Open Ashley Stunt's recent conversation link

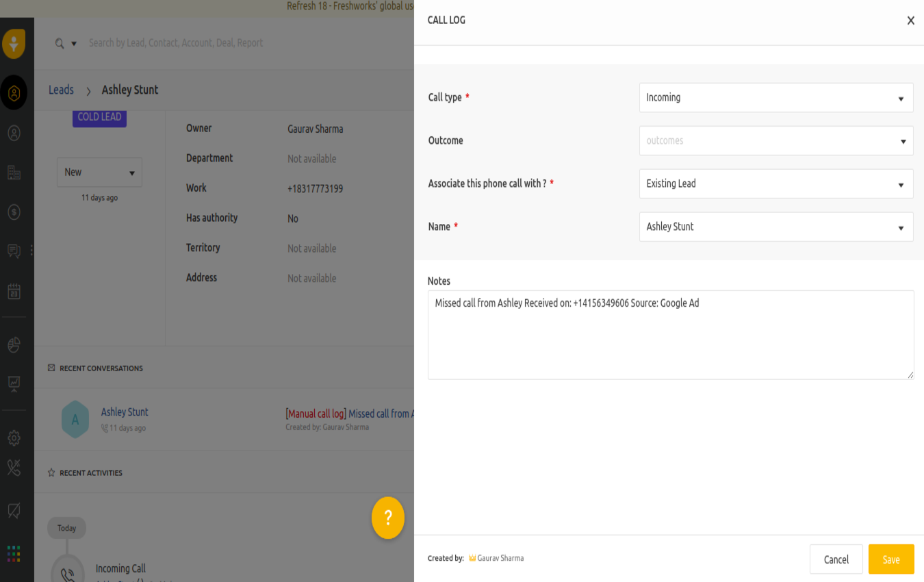click(124, 412)
